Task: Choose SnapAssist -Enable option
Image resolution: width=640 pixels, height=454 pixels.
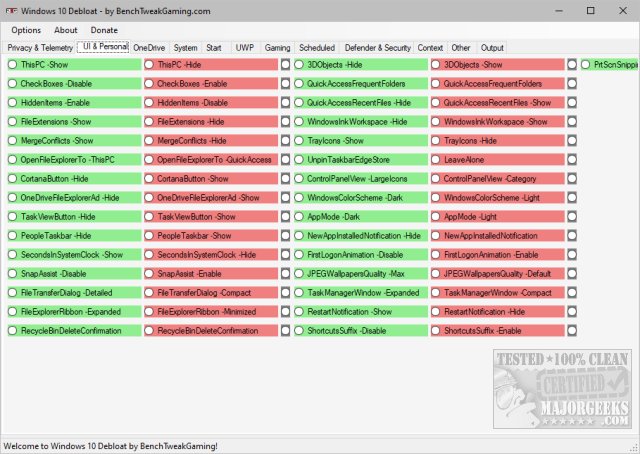Action: [x=211, y=274]
